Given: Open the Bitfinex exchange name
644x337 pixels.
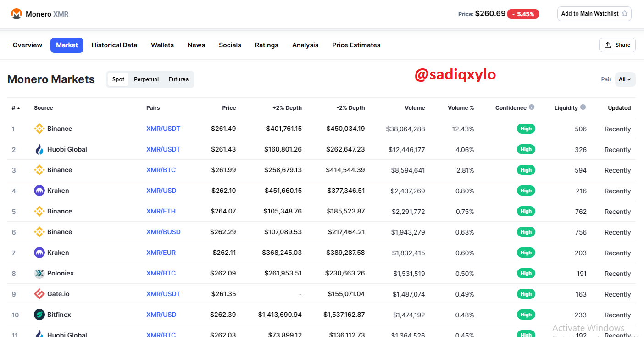Looking at the screenshot, I should [x=59, y=315].
